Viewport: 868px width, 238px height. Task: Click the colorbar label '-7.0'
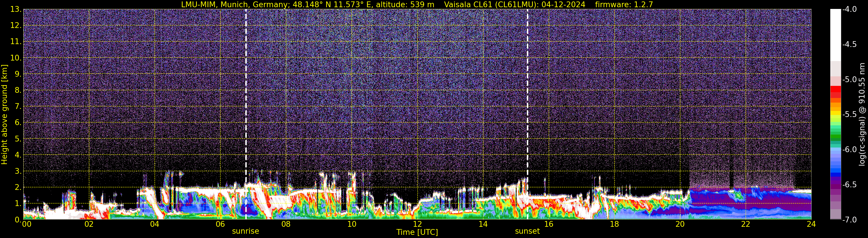(x=850, y=220)
